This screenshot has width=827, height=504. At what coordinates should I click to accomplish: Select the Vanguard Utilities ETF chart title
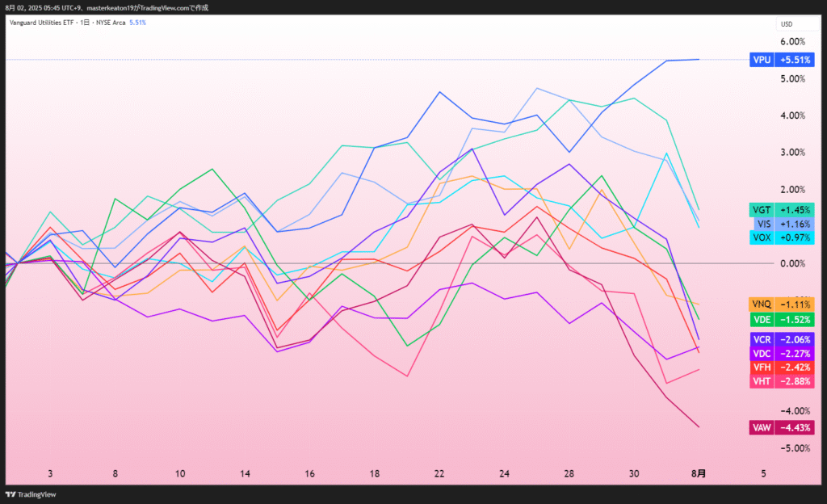[42, 23]
